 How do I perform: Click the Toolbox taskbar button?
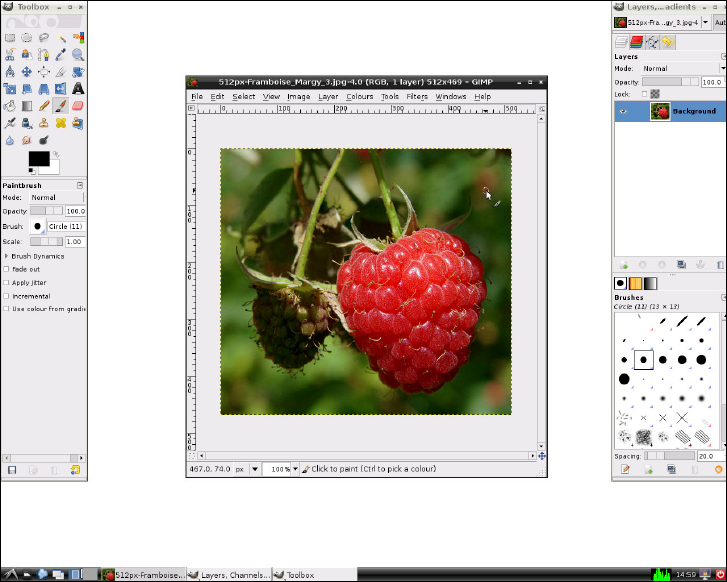[x=299, y=575]
